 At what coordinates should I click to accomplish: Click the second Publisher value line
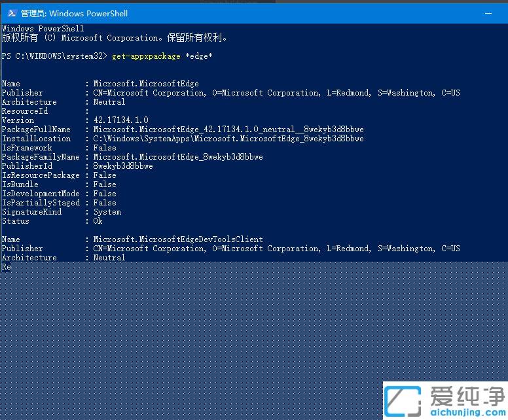(x=277, y=249)
